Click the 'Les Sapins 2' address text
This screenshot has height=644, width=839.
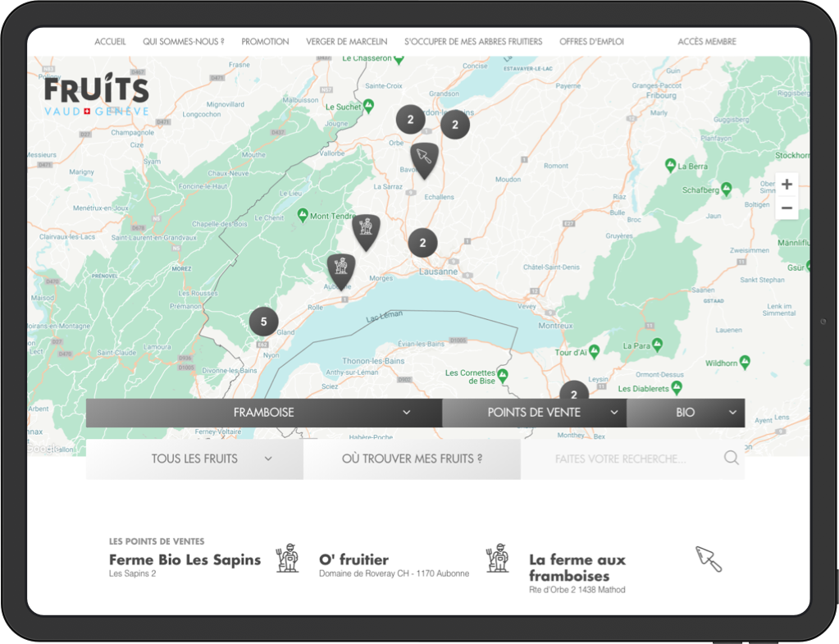[x=132, y=573]
